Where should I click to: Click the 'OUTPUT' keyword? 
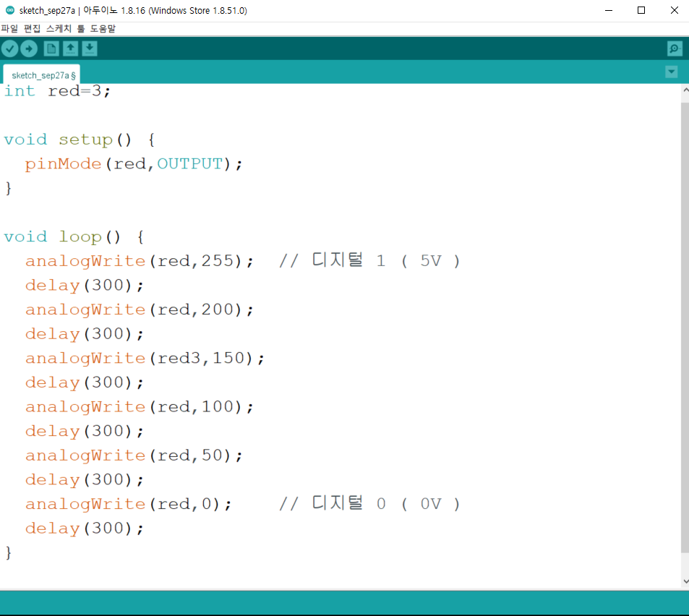click(x=190, y=164)
